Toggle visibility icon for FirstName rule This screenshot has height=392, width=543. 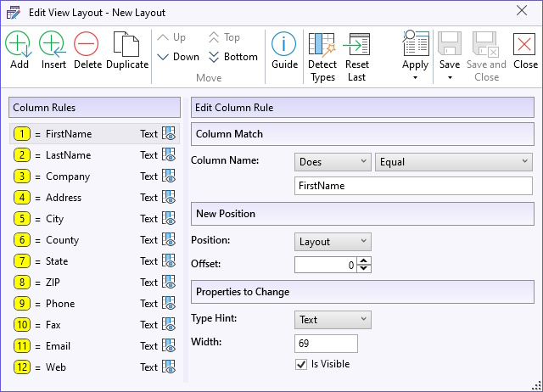[x=169, y=133]
